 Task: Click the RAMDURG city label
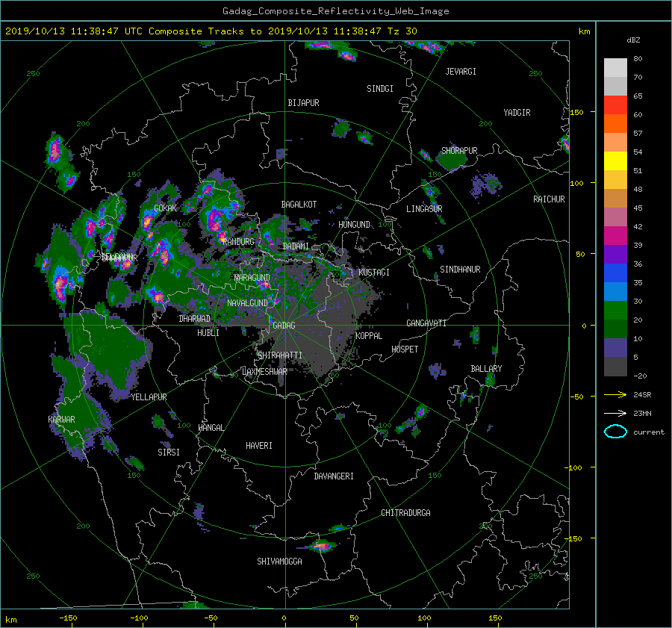click(x=239, y=242)
